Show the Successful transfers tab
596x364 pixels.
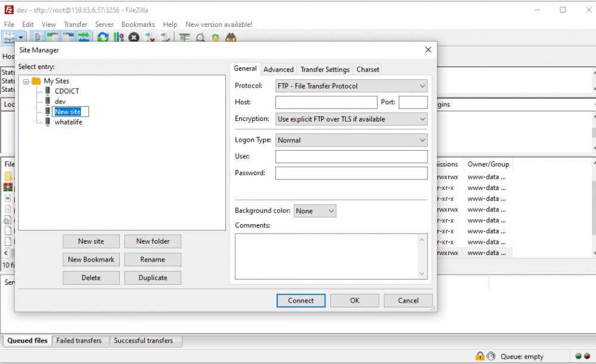tap(143, 341)
